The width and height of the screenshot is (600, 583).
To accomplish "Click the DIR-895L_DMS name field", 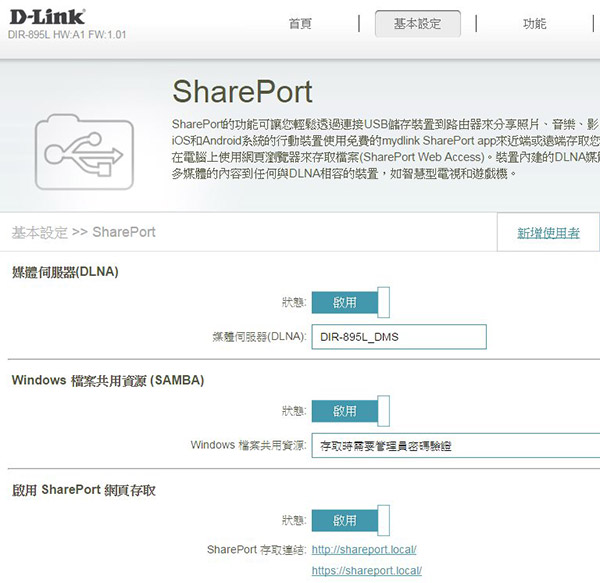I will pos(398,338).
